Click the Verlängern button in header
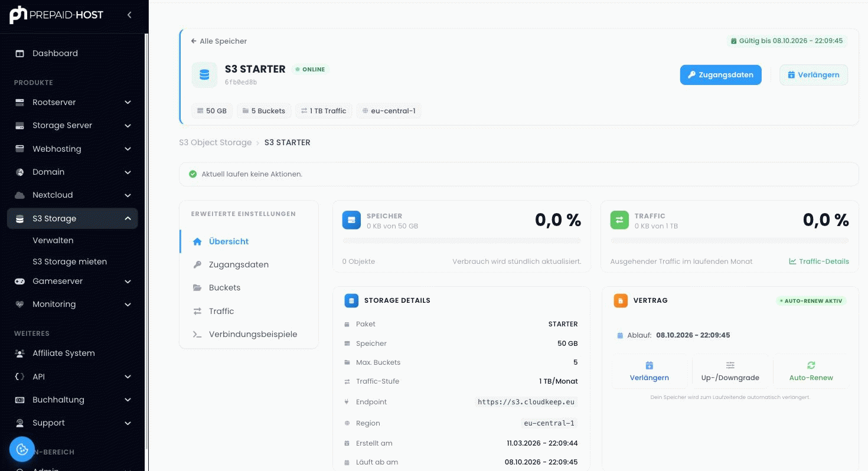Screen dimensions: 868x471 (x=814, y=75)
